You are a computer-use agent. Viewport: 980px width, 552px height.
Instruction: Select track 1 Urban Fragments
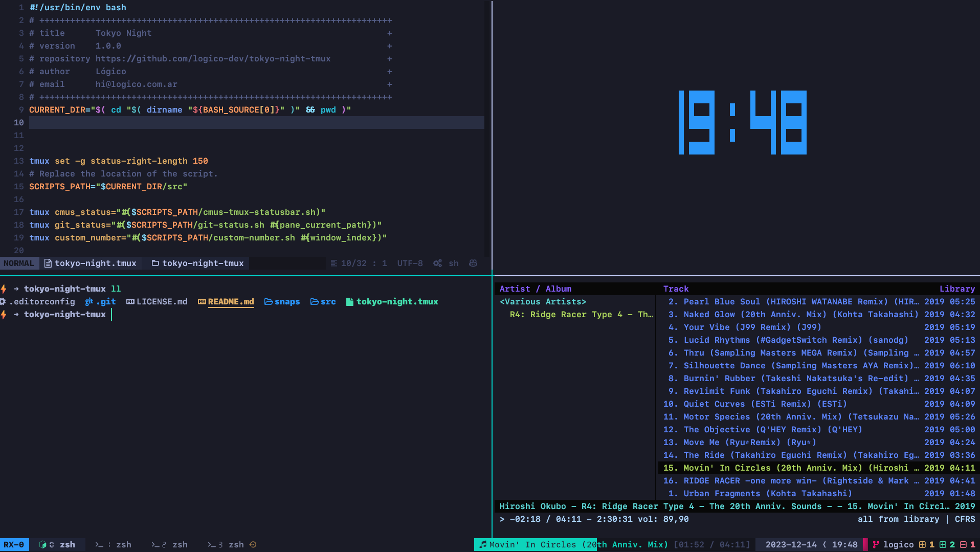[818, 494]
